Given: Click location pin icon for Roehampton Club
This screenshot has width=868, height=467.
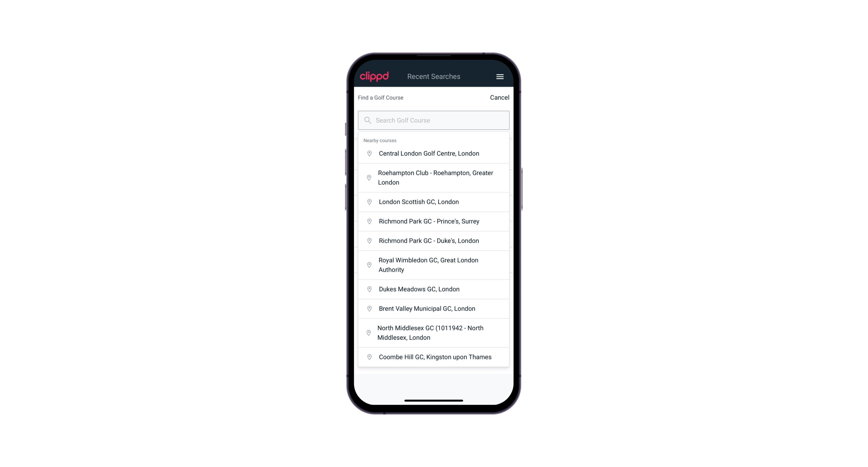Looking at the screenshot, I should coord(368,178).
